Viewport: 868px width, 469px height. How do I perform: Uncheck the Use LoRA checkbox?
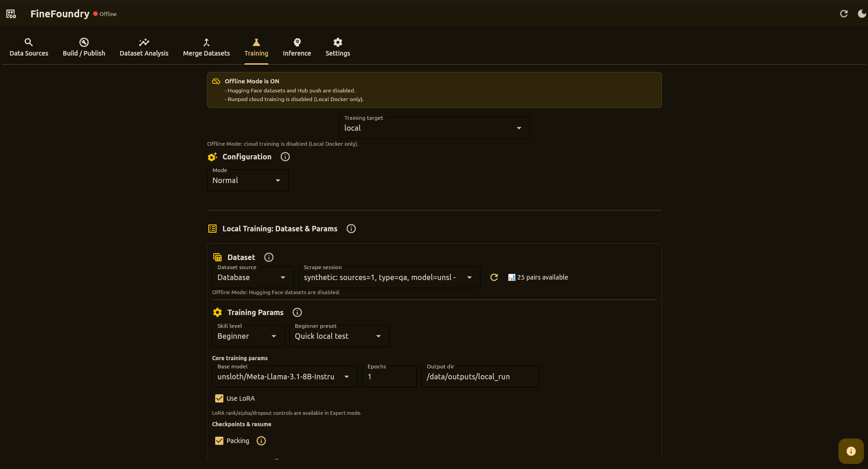220,398
